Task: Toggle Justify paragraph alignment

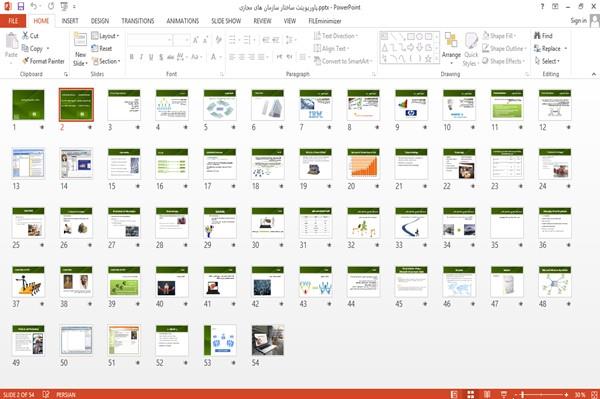Action: (261, 57)
